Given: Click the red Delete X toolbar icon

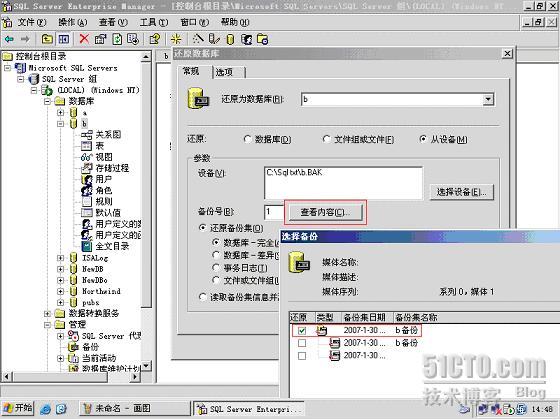Looking at the screenshot, I should 84,39.
